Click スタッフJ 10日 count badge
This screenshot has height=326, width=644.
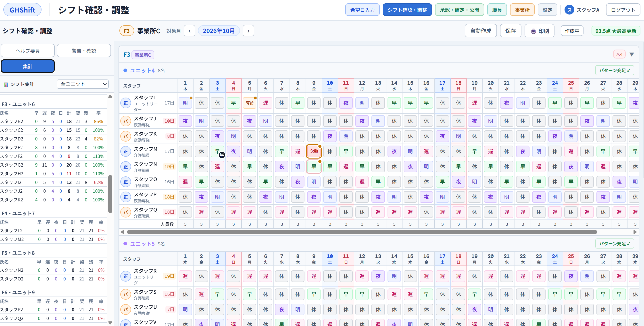coord(169,121)
